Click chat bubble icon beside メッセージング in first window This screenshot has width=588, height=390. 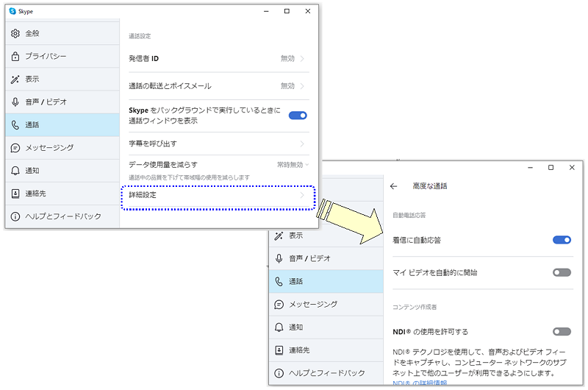click(x=15, y=148)
